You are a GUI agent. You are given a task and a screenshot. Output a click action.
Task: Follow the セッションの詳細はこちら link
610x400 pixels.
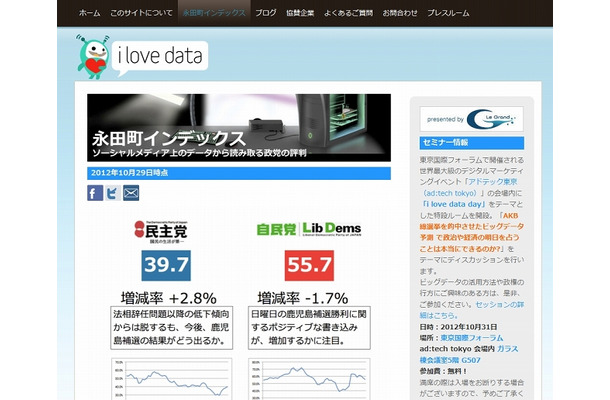[x=472, y=310]
